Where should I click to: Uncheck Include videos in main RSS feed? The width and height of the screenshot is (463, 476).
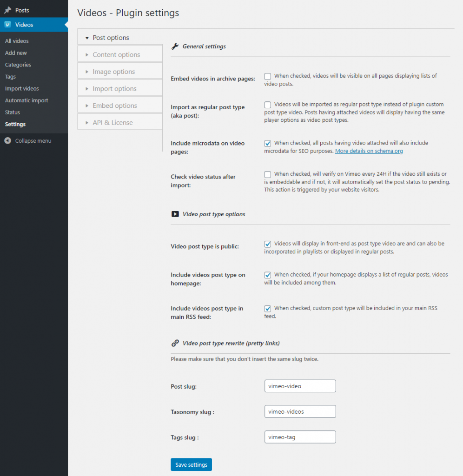pyautogui.click(x=267, y=309)
